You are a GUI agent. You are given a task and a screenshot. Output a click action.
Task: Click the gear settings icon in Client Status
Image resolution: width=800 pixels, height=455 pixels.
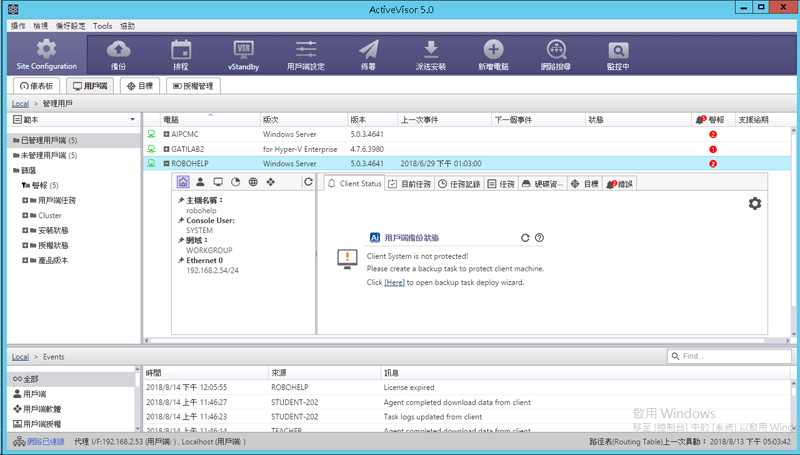[755, 203]
